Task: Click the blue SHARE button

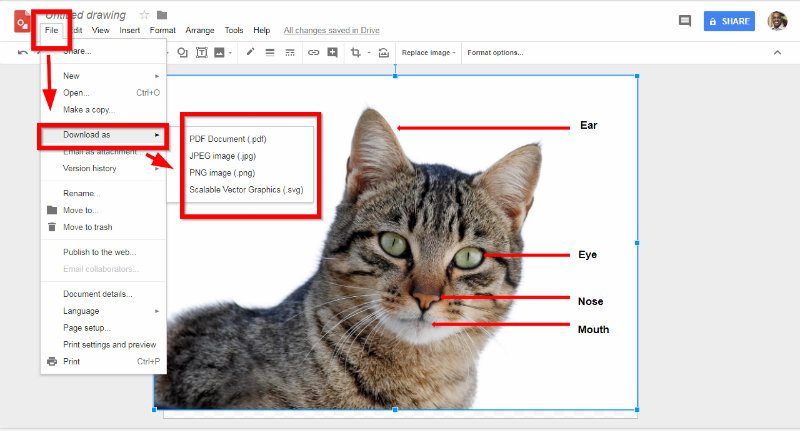Action: [729, 21]
